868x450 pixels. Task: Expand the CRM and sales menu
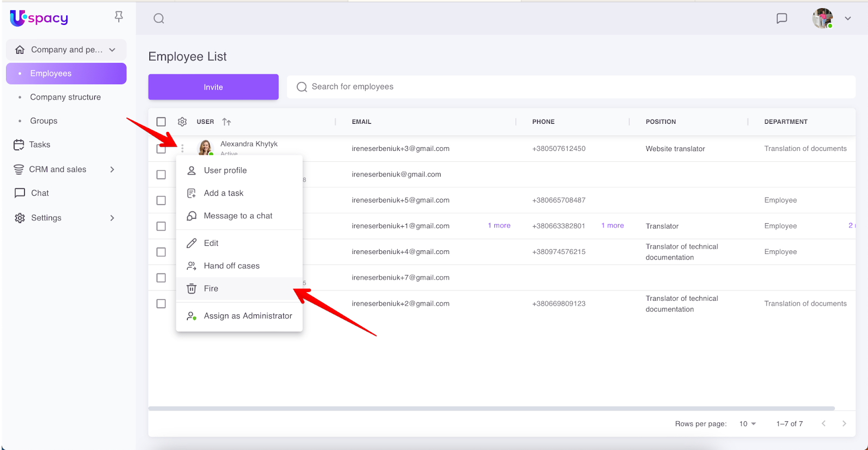click(112, 169)
